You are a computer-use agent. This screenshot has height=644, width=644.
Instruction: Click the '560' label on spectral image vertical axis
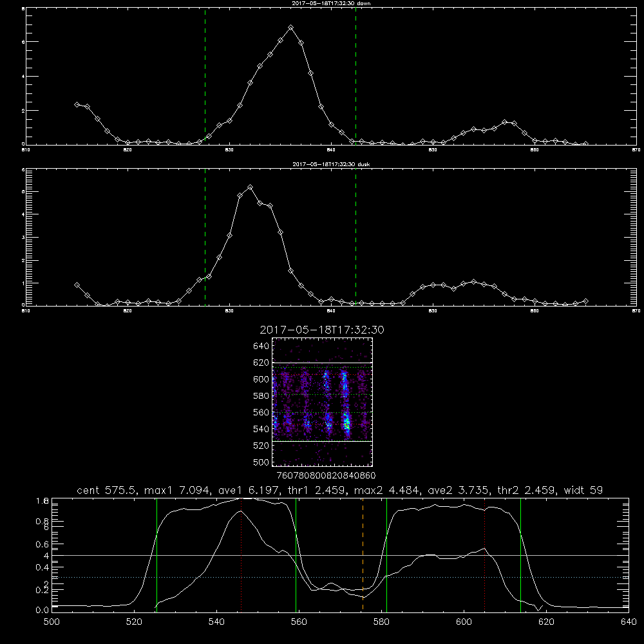pos(261,412)
